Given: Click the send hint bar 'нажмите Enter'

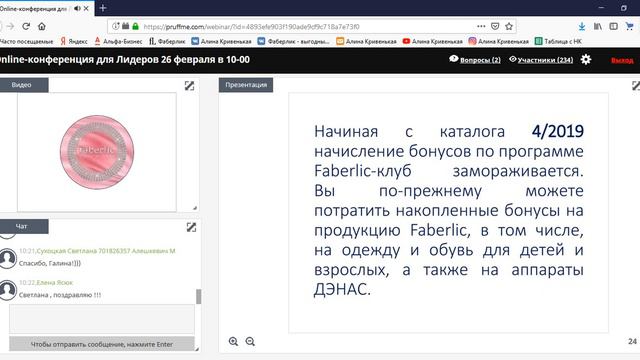Looking at the screenshot, I should [102, 344].
